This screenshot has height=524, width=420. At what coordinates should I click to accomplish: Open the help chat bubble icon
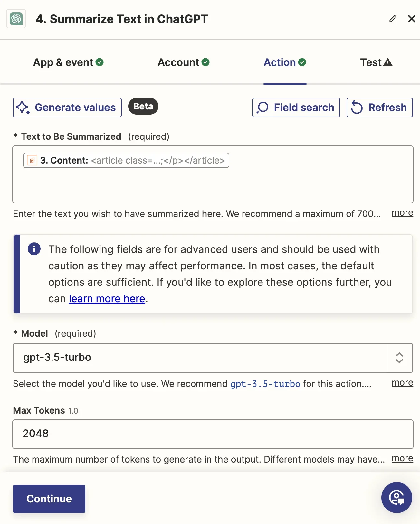397,498
